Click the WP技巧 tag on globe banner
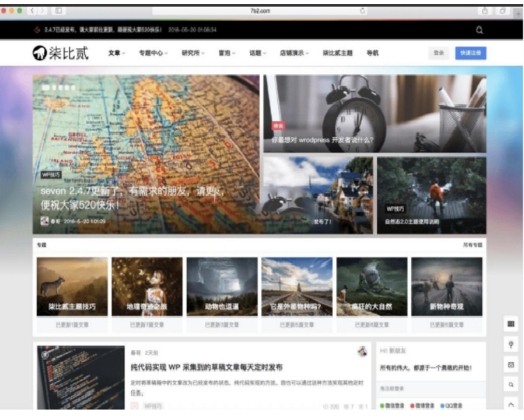This screenshot has height=420, width=524. click(51, 174)
